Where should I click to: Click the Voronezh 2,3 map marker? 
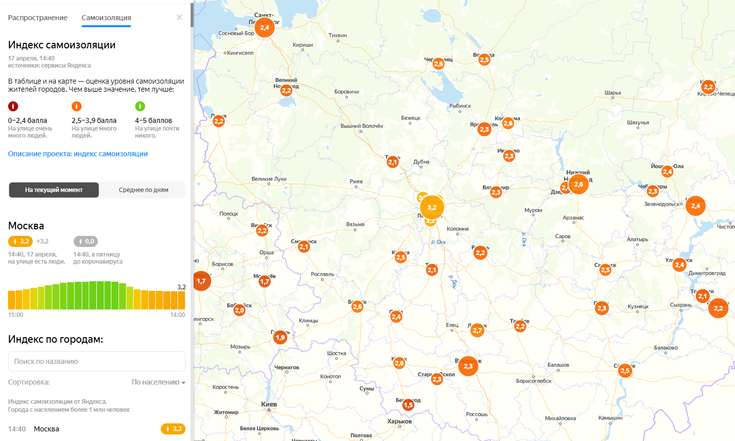468,366
